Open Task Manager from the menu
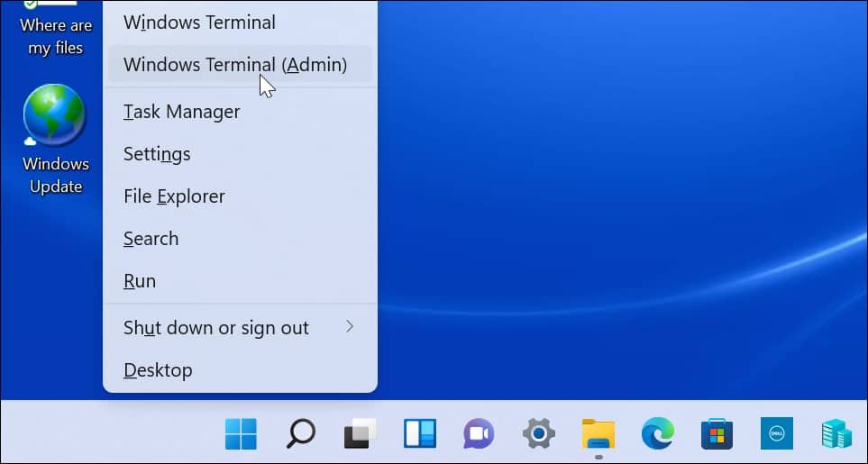Viewport: 868px width, 464px height. [241, 112]
